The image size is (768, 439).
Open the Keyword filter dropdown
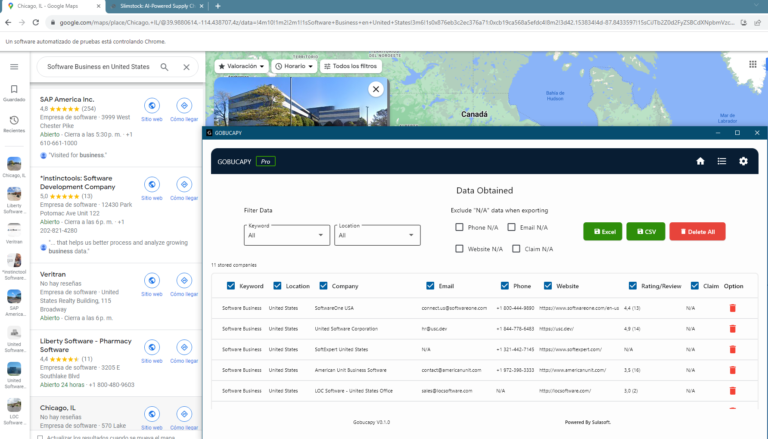[x=287, y=235]
